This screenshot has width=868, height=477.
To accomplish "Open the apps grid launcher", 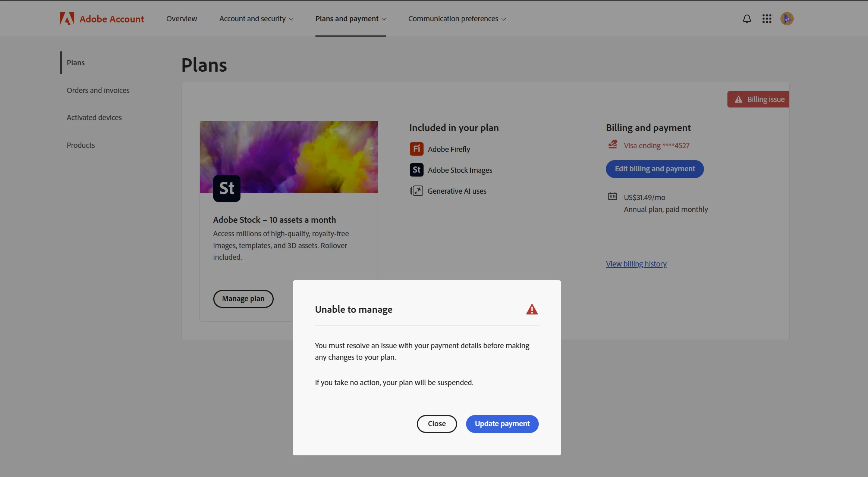I will click(767, 19).
